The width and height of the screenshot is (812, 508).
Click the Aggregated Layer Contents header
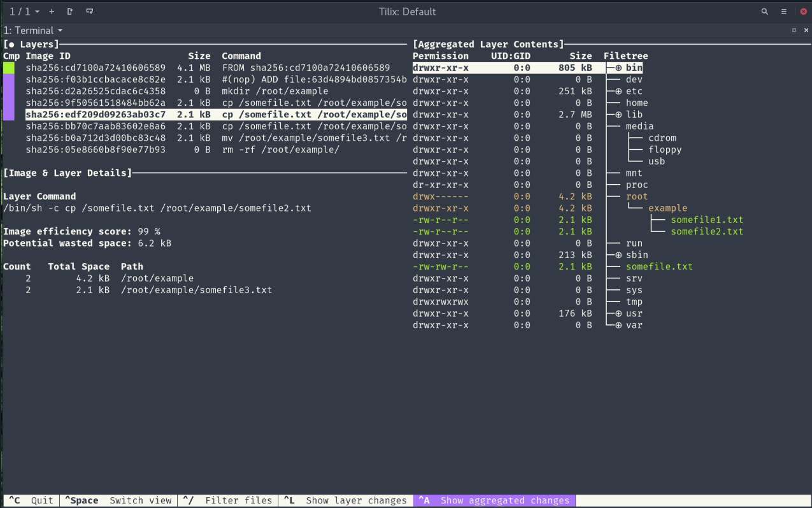pyautogui.click(x=488, y=44)
